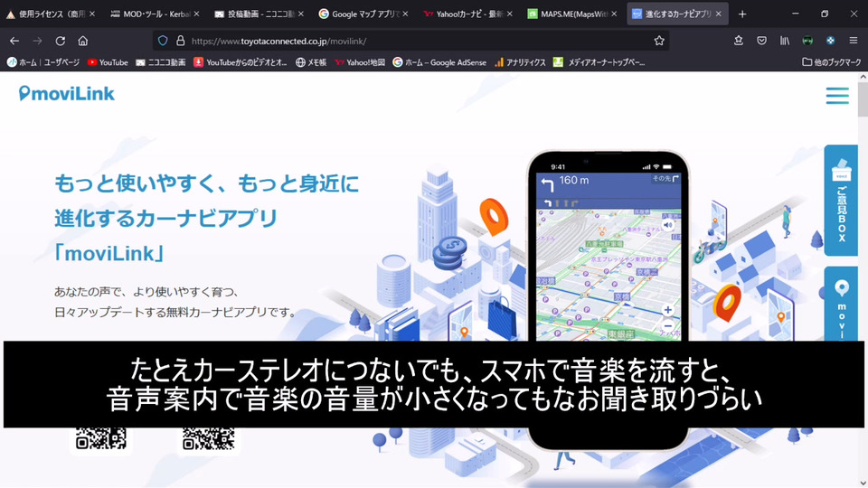This screenshot has width=868, height=488.
Task: Open the メディアオーナートップページ bookmark
Action: 599,62
